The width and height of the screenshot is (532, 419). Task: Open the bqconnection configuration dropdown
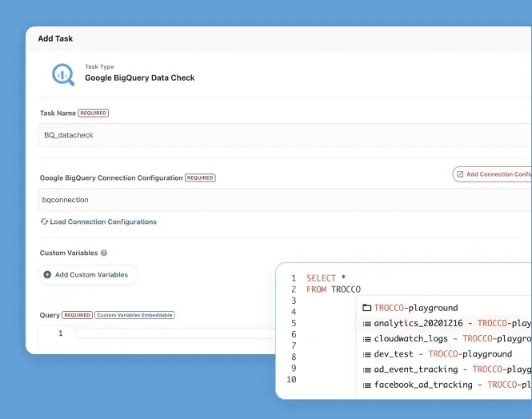click(285, 200)
